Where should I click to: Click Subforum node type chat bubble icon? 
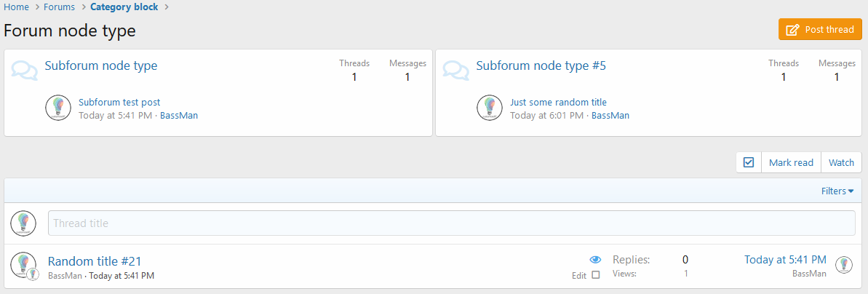(25, 70)
